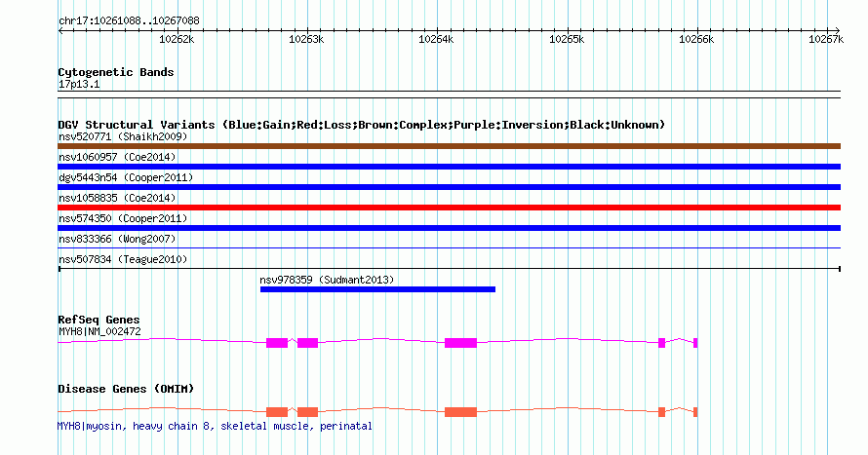The width and height of the screenshot is (868, 455).
Task: Click the Cytogenetic Bands track title
Action: tap(116, 72)
